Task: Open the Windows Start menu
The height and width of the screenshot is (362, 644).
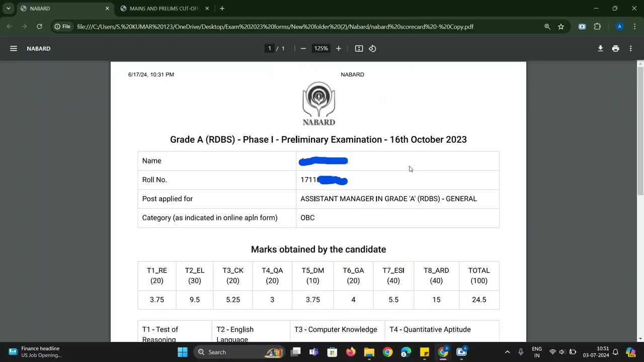Action: (182, 352)
